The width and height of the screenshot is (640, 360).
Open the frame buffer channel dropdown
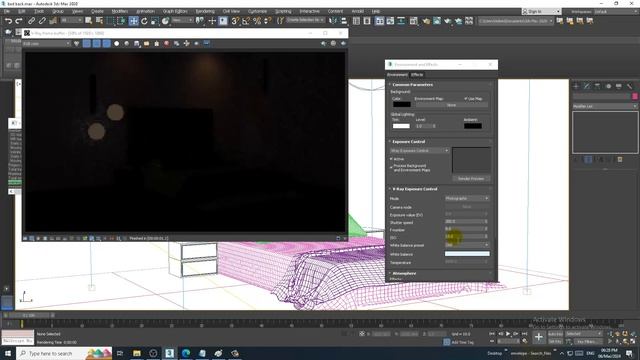[x=47, y=43]
